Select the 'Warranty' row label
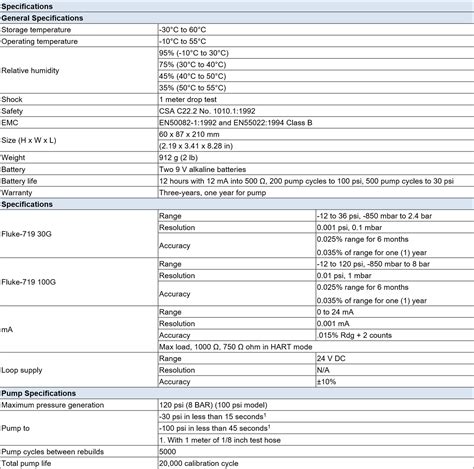Viewport: 474px width, 469px height. tap(17, 193)
